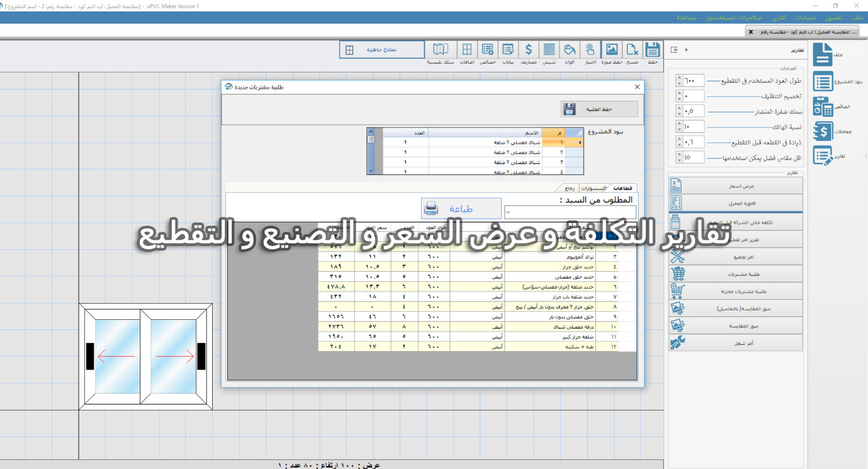
Task: Switch to the زجاج (Glass) tab
Action: (x=568, y=188)
